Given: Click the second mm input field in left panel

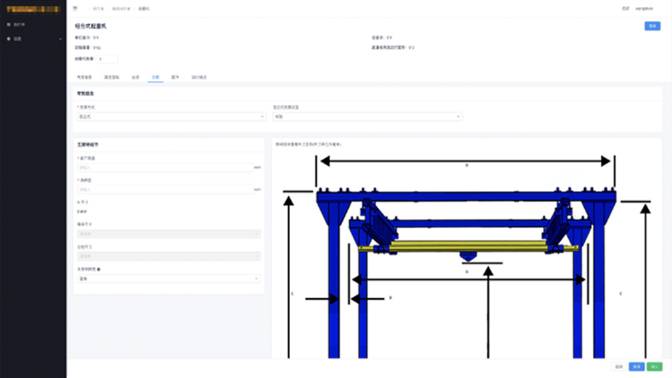Looking at the screenshot, I should (x=169, y=189).
